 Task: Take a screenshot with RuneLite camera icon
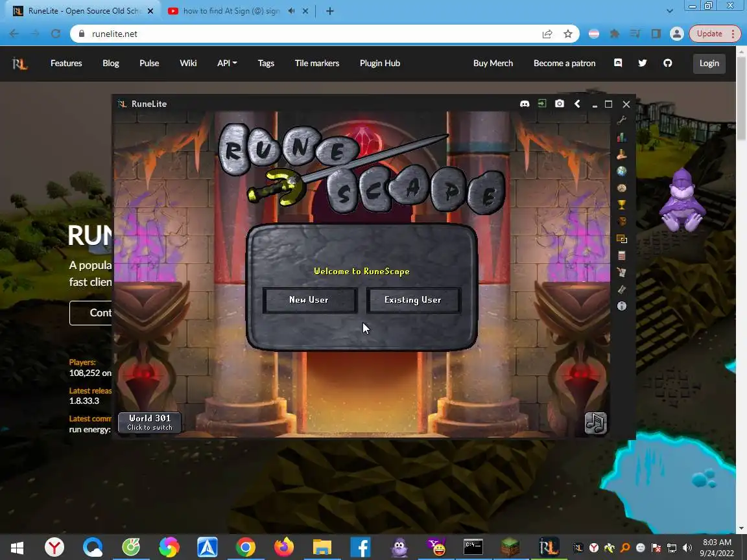[x=560, y=103]
